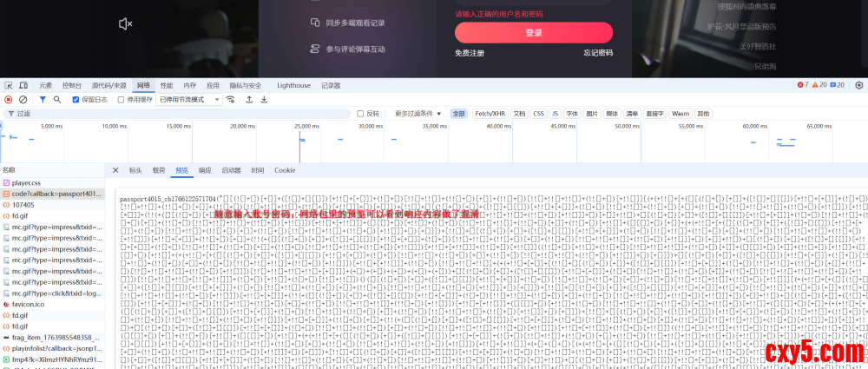Switch to 网络 panel tab
The image size is (868, 369).
tap(143, 85)
